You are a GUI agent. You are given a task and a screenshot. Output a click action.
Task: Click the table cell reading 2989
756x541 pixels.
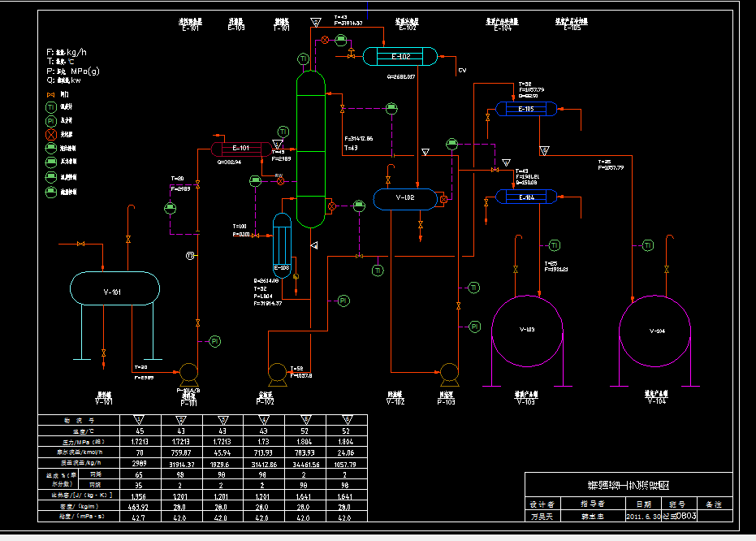point(140,463)
